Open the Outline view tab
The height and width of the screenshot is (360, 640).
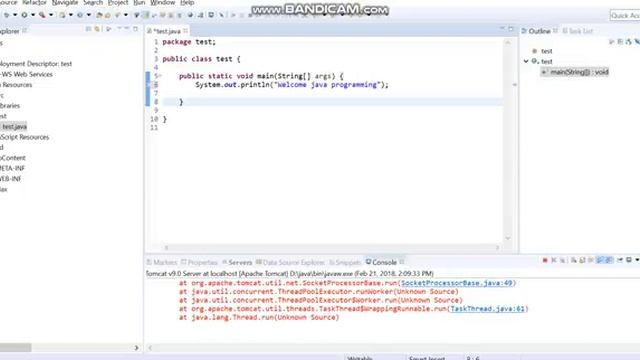536,31
